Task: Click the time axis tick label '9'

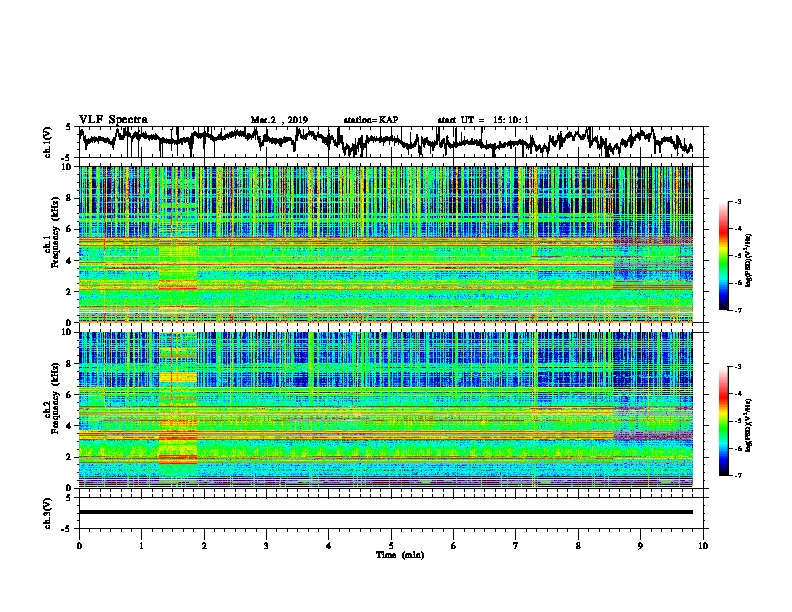Action: pos(640,546)
